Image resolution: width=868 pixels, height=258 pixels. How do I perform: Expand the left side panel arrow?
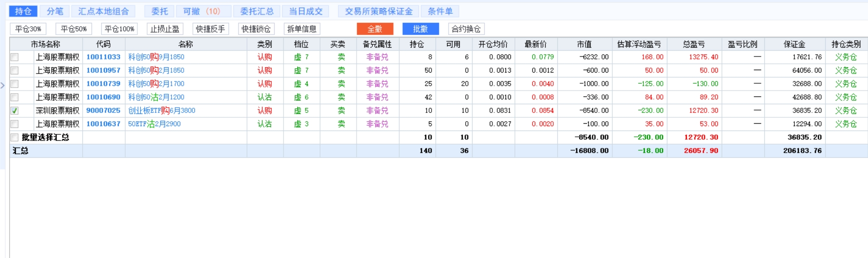point(2,86)
